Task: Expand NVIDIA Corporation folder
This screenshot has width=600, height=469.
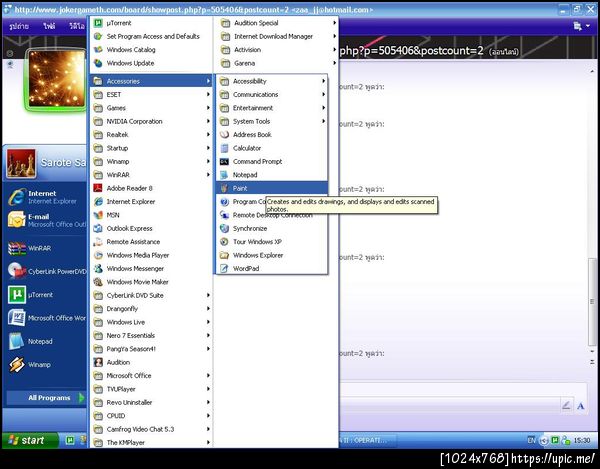Action: pos(151,121)
